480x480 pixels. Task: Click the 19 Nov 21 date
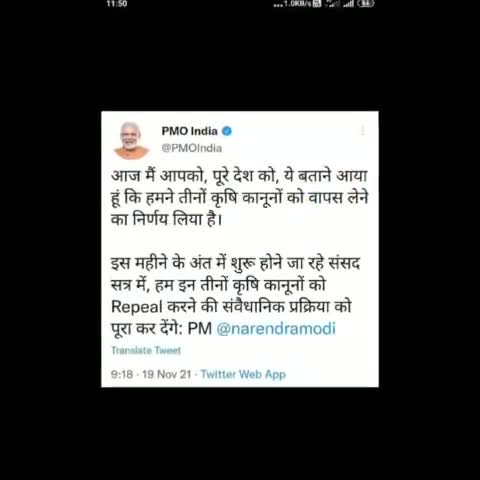[x=167, y=374]
